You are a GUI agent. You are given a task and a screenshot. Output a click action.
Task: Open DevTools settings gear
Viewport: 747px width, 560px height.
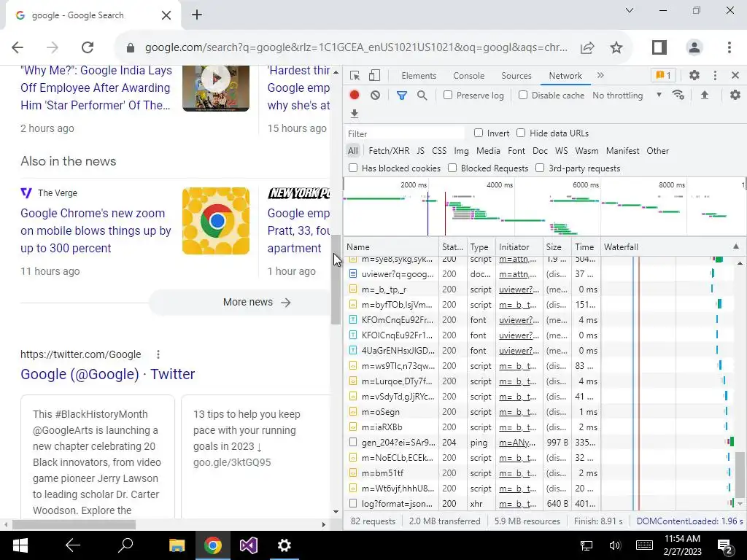[x=694, y=75]
